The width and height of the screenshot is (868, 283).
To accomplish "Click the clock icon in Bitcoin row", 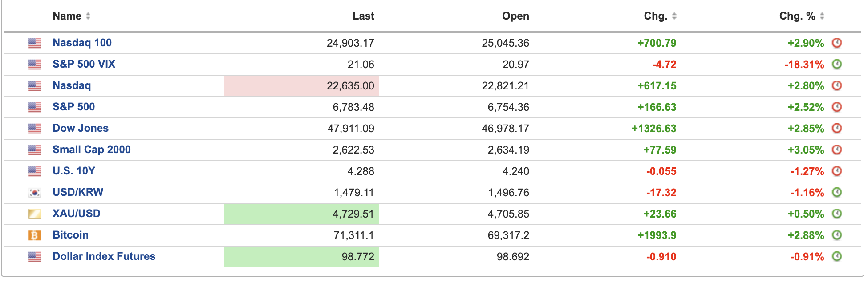I will coord(837,235).
